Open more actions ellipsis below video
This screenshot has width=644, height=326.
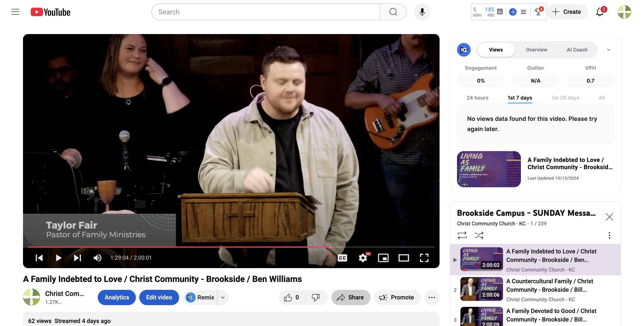[432, 297]
